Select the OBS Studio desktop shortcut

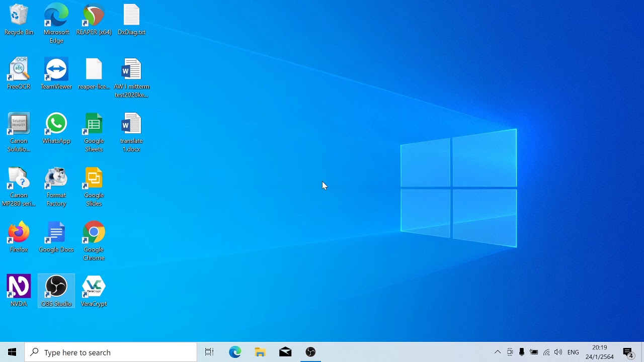[x=56, y=292]
